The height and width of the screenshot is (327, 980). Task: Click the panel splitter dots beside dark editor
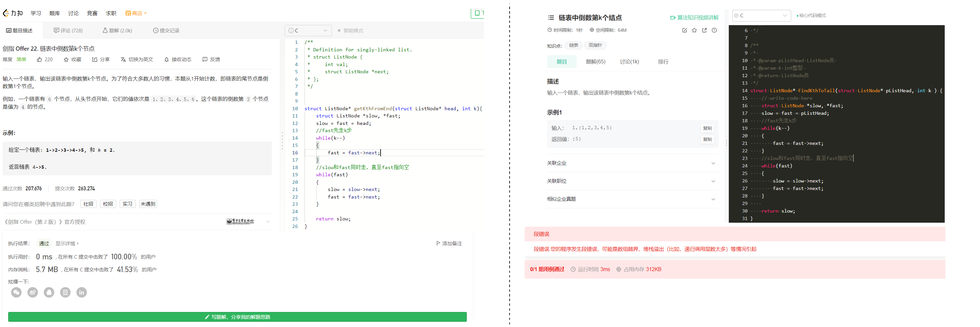(x=726, y=143)
